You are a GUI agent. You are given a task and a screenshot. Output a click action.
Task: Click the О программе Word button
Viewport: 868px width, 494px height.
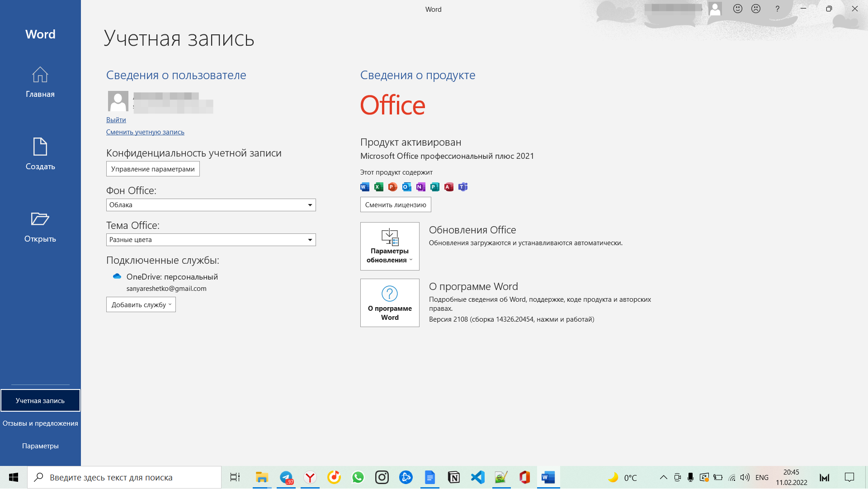pyautogui.click(x=390, y=303)
